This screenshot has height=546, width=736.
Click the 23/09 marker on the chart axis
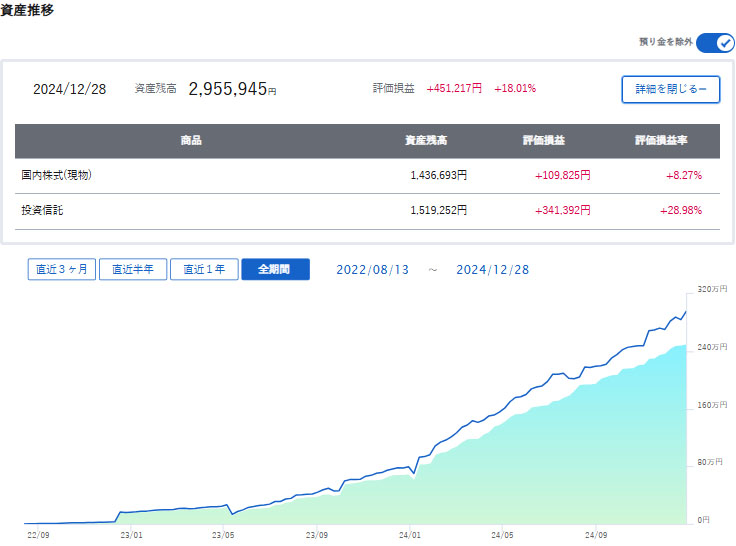point(317,534)
